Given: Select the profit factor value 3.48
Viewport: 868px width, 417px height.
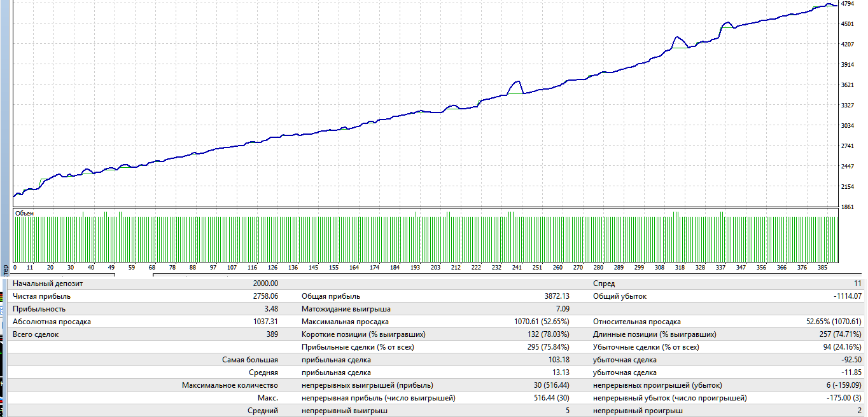Looking at the screenshot, I should [270, 309].
